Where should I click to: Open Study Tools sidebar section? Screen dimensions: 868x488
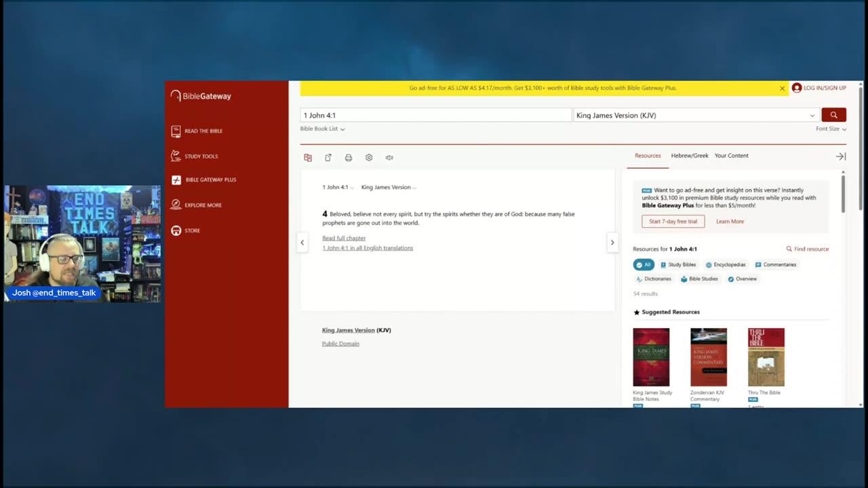[195, 156]
